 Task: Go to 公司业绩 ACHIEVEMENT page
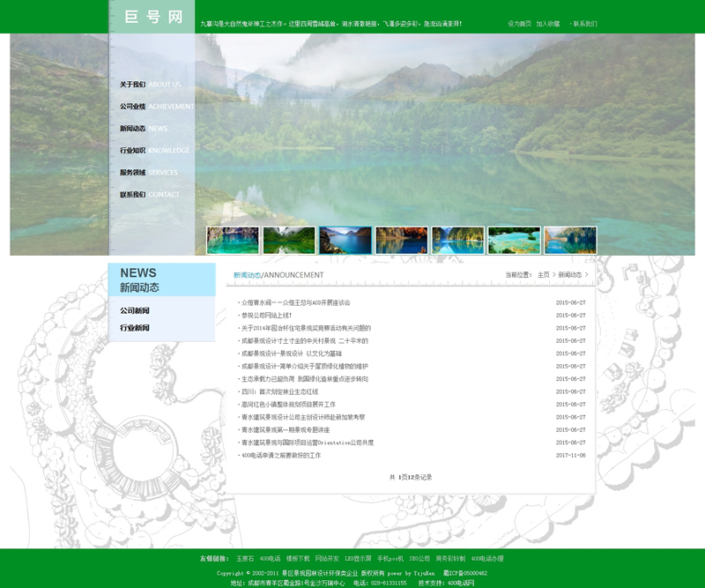point(156,107)
